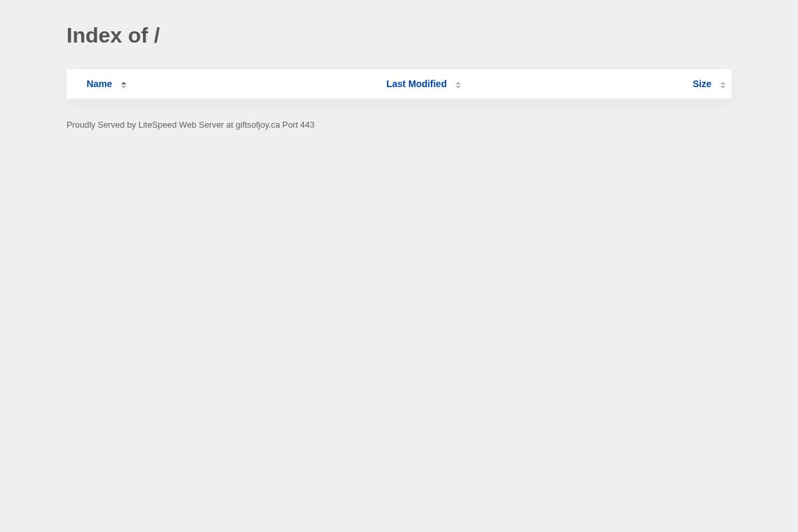
Task: Select the down arrow of the Name sorter
Action: pyautogui.click(x=124, y=87)
